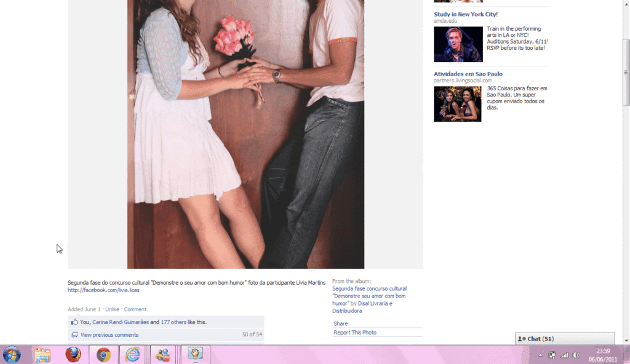Open Windows Live Messenger taskbar icon

(163, 355)
